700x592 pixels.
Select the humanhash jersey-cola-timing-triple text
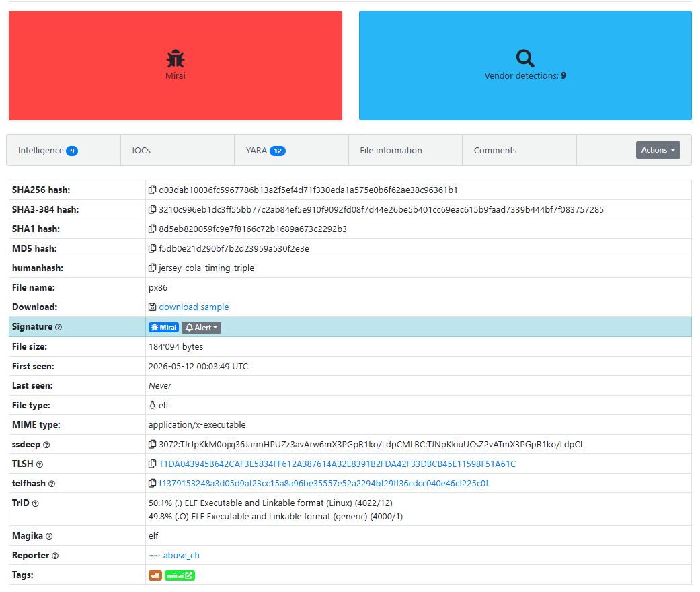pyautogui.click(x=206, y=268)
